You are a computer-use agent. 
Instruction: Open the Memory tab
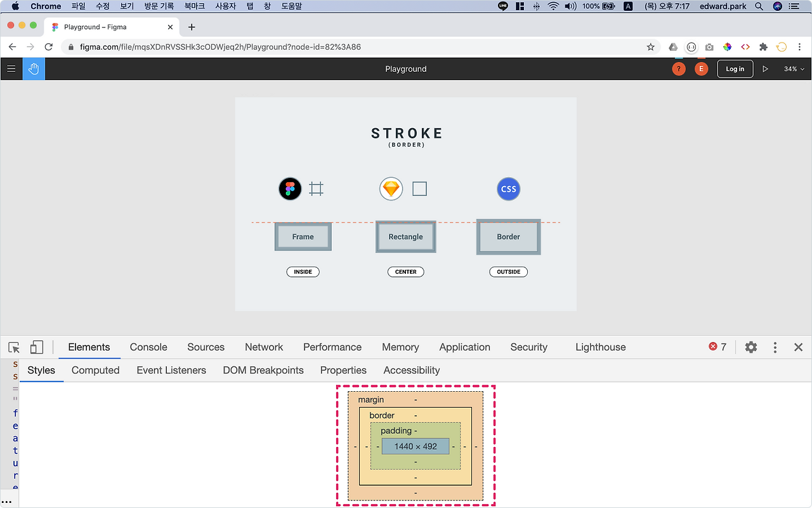pyautogui.click(x=400, y=347)
